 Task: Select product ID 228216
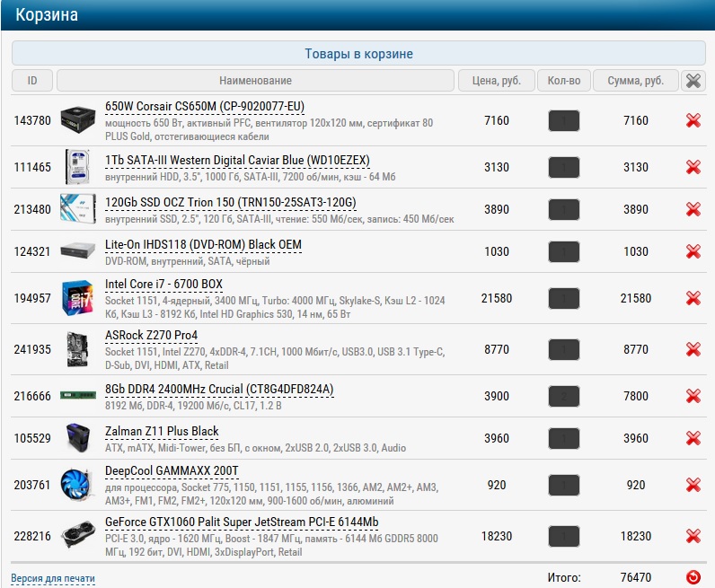(x=32, y=537)
